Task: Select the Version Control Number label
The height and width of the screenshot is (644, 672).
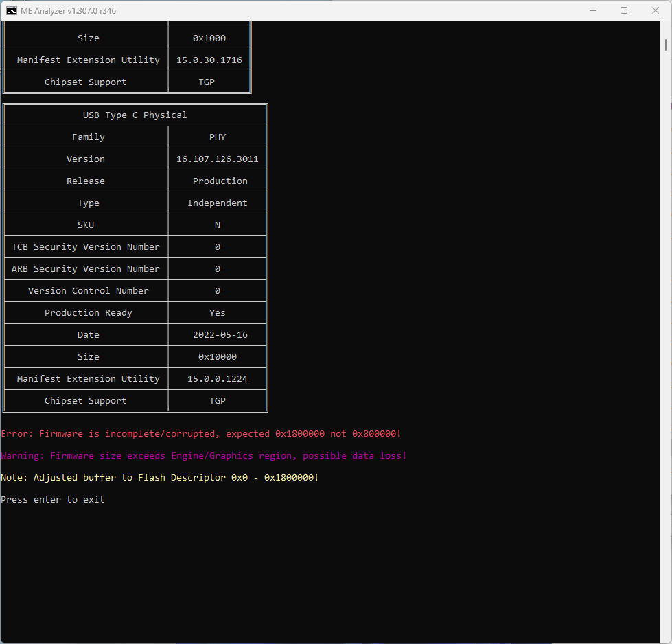Action: click(89, 290)
